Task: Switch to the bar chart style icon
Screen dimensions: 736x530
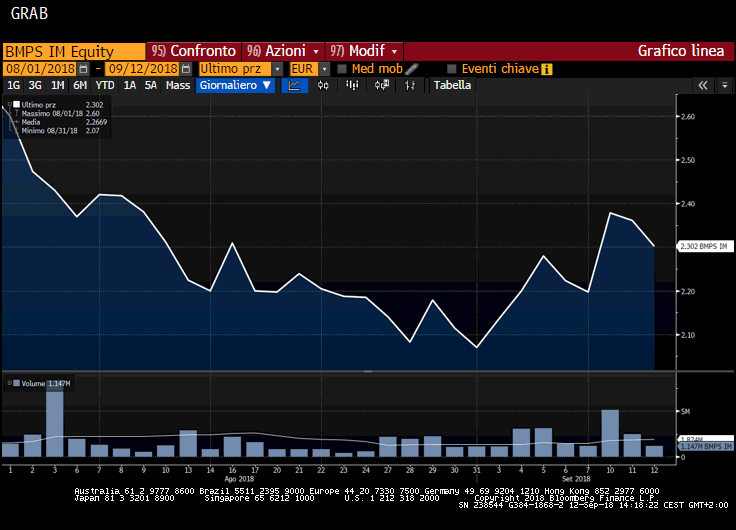Action: 351,85
